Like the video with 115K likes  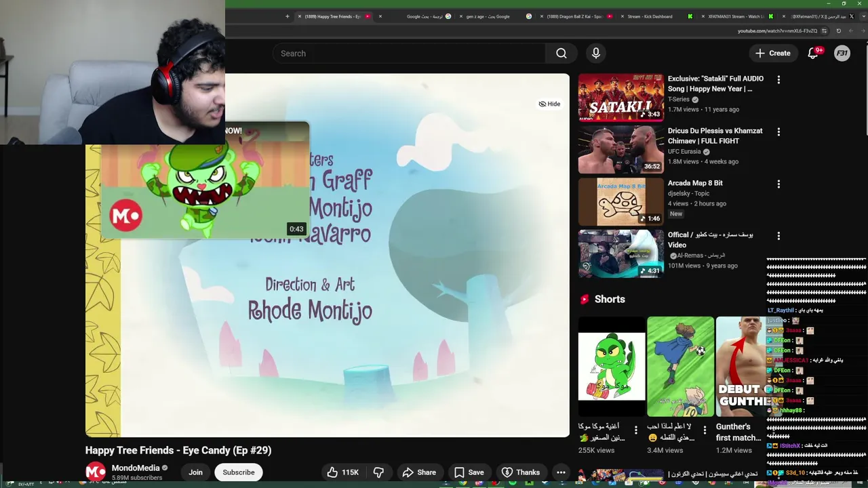click(x=343, y=472)
